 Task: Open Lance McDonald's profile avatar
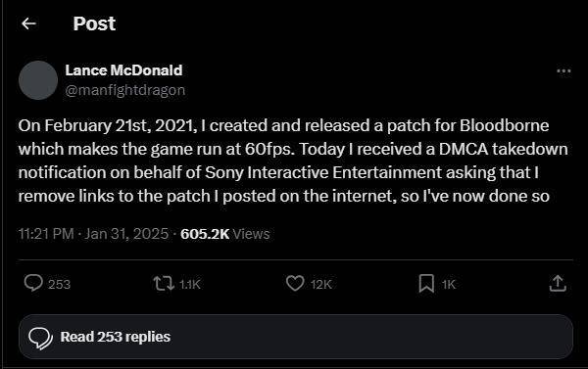[38, 80]
